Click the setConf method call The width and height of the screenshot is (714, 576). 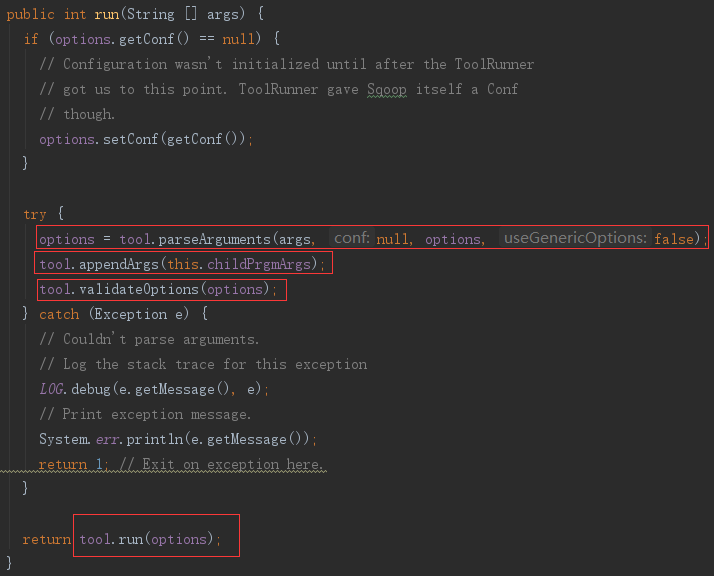(x=130, y=139)
